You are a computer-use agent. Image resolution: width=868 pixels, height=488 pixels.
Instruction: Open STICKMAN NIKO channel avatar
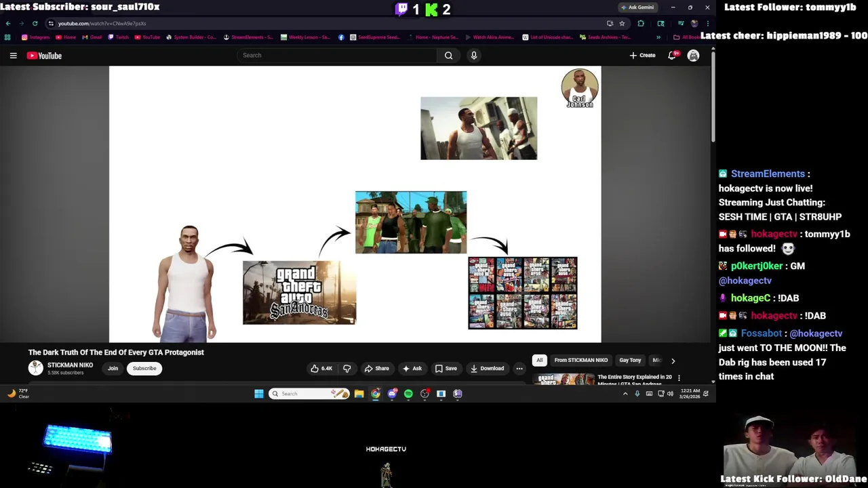coord(35,368)
